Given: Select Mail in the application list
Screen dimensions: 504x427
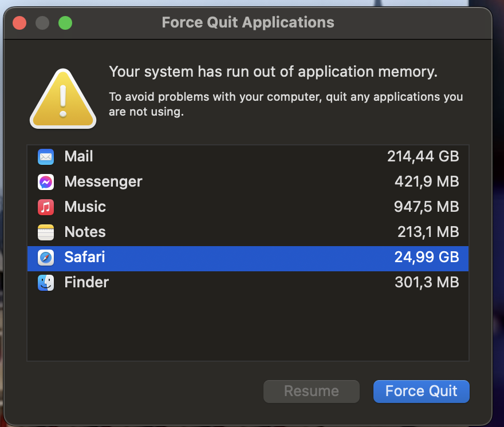Looking at the screenshot, I should 78,156.
